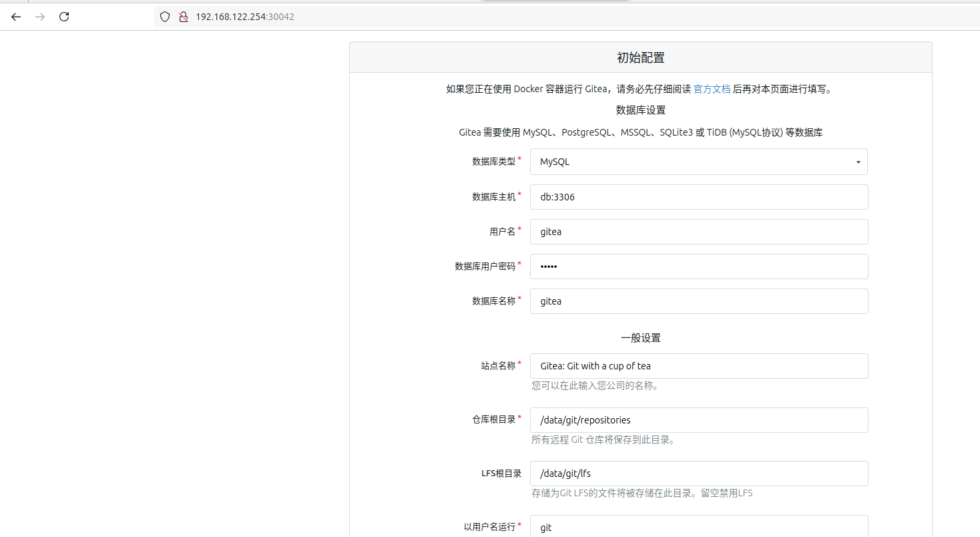This screenshot has height=537, width=980.
Task: Click the browser back arrow
Action: coord(16,17)
